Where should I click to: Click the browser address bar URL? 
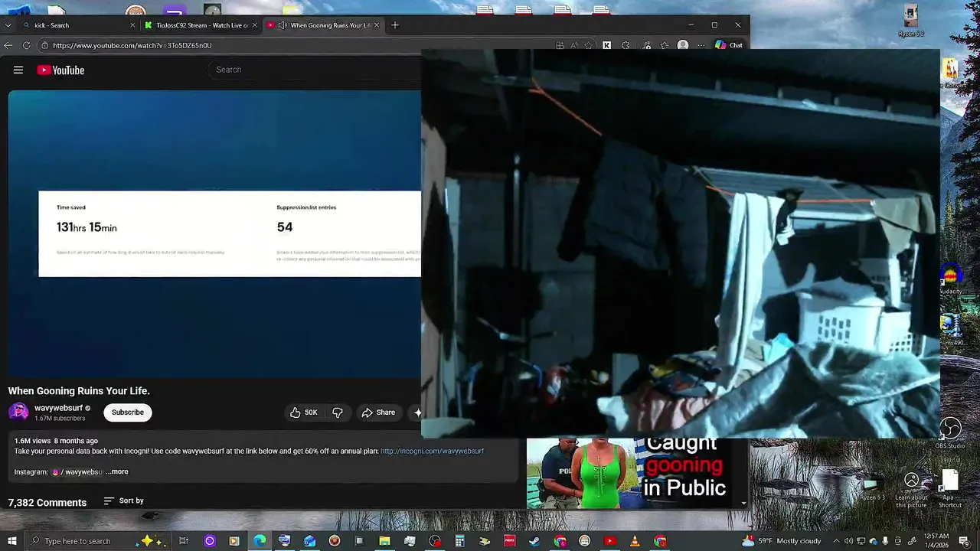click(132, 45)
